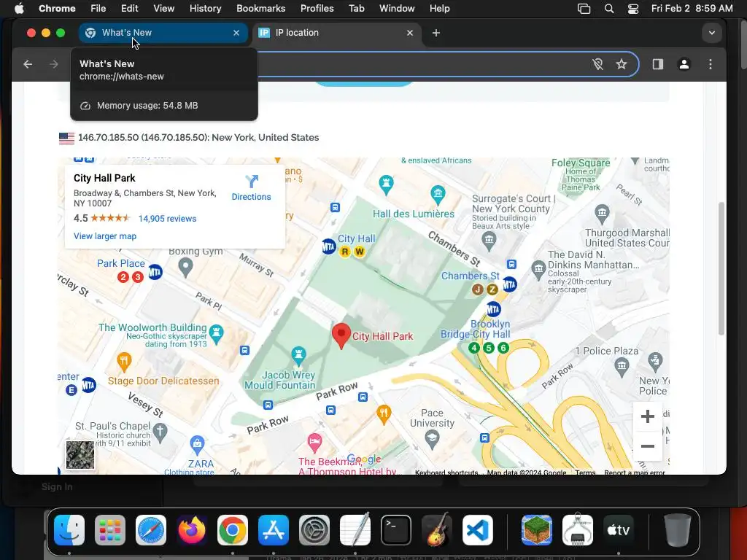Screen dimensions: 747x560
Task: Click the IP address location text line
Action: click(198, 138)
